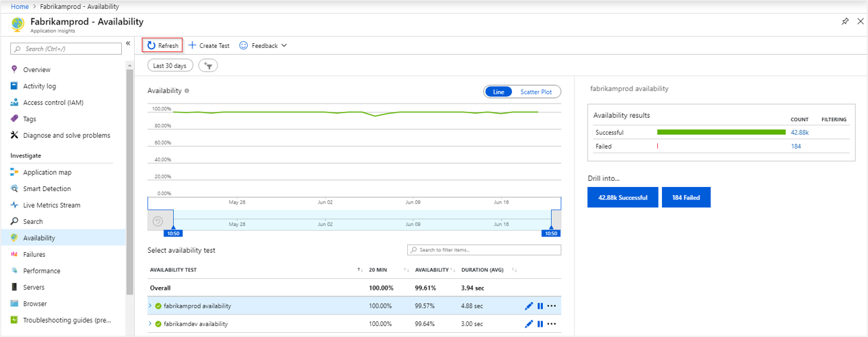Pause the fabrikamdev availability test
This screenshot has width=868, height=337.
click(540, 324)
